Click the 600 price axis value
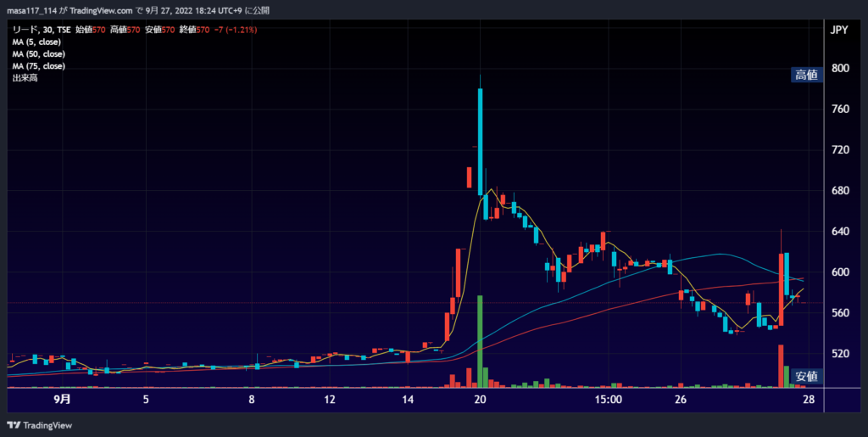This screenshot has height=437, width=868. [840, 272]
